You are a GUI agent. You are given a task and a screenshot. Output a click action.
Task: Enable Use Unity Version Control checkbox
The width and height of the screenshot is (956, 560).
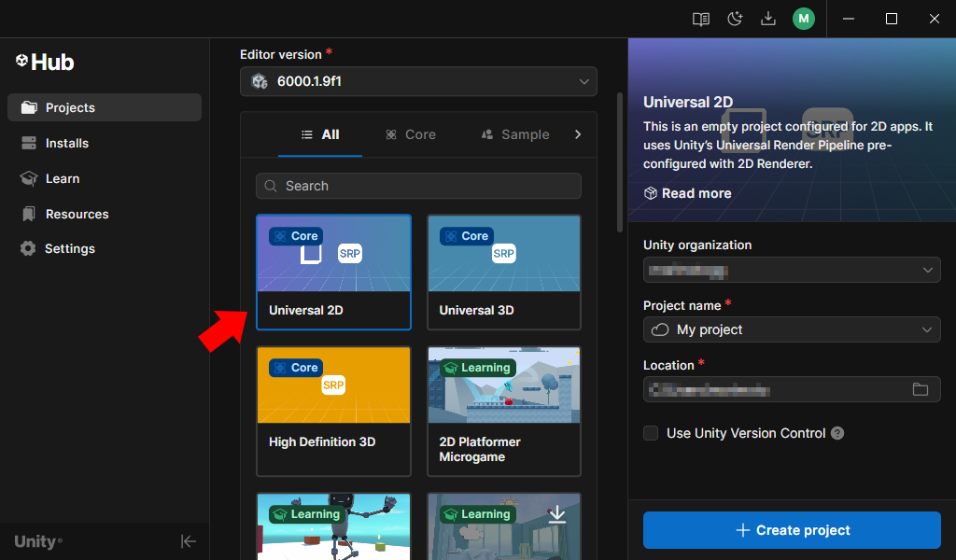click(x=651, y=433)
